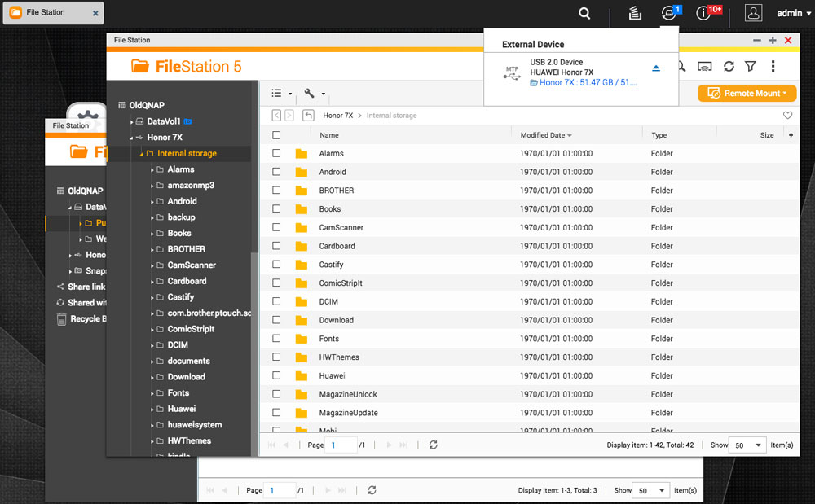Viewport: 815px width, 504px height.
Task: Click the network media player icon
Action: click(x=704, y=67)
